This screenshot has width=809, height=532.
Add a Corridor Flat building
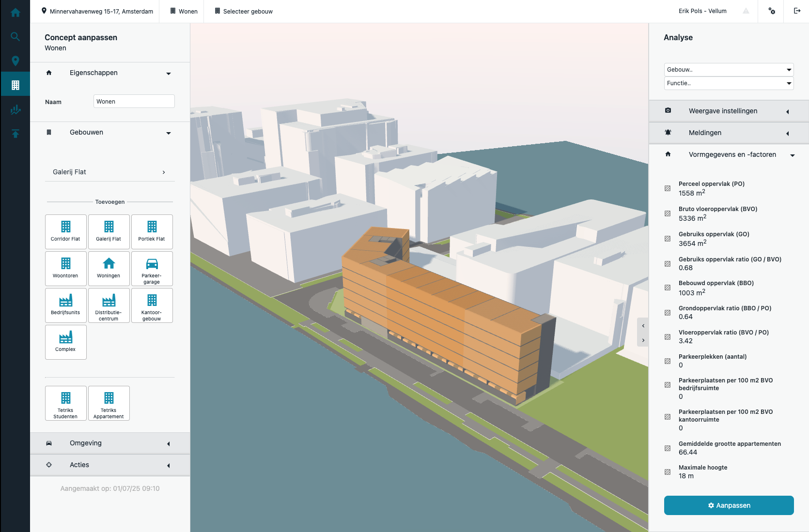point(65,231)
